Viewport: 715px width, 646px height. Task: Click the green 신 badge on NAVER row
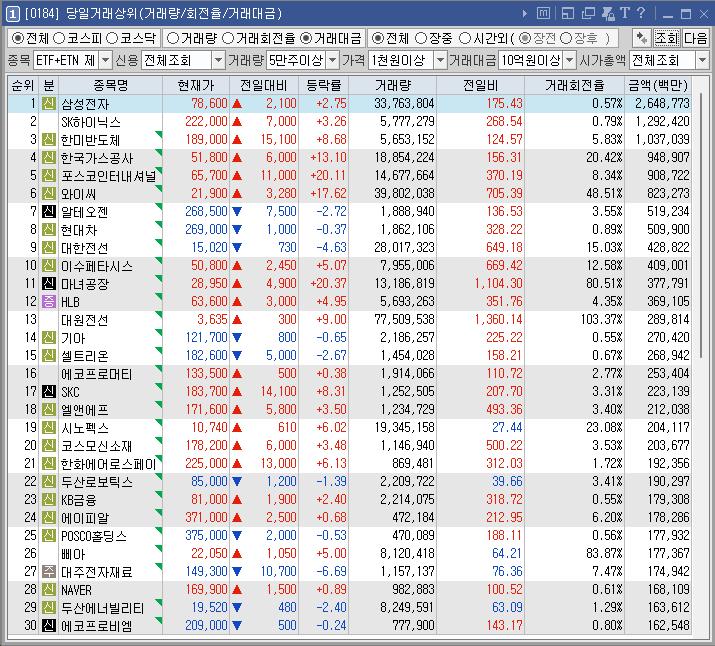coord(48,589)
